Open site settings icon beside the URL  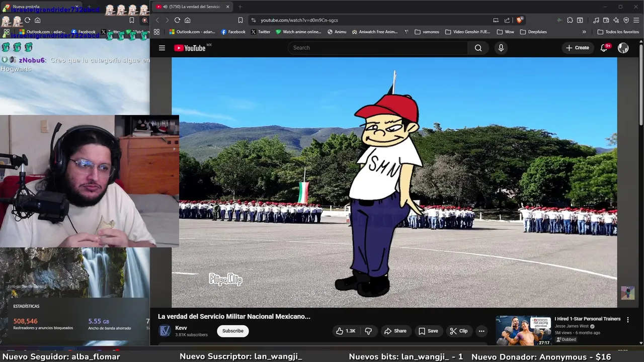pos(254,20)
